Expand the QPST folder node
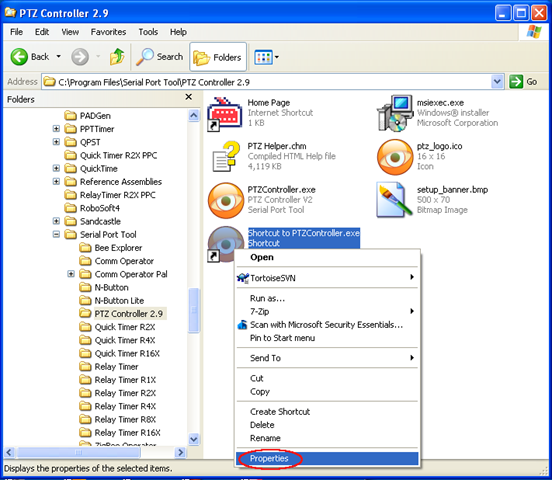 click(x=56, y=142)
